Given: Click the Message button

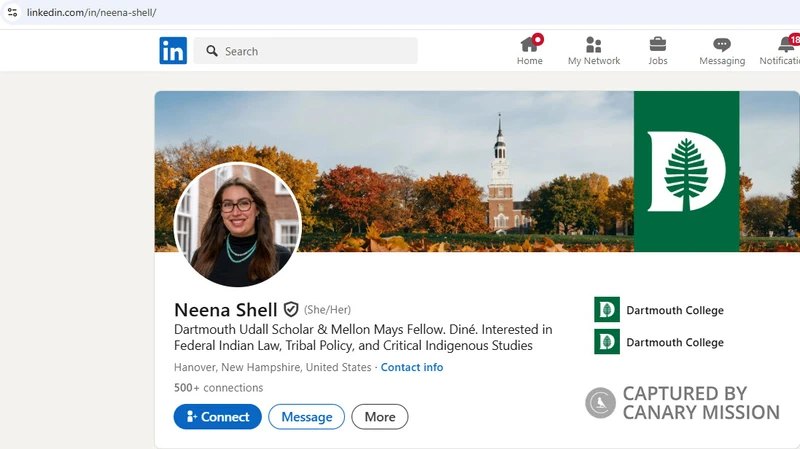Looking at the screenshot, I should click(307, 417).
